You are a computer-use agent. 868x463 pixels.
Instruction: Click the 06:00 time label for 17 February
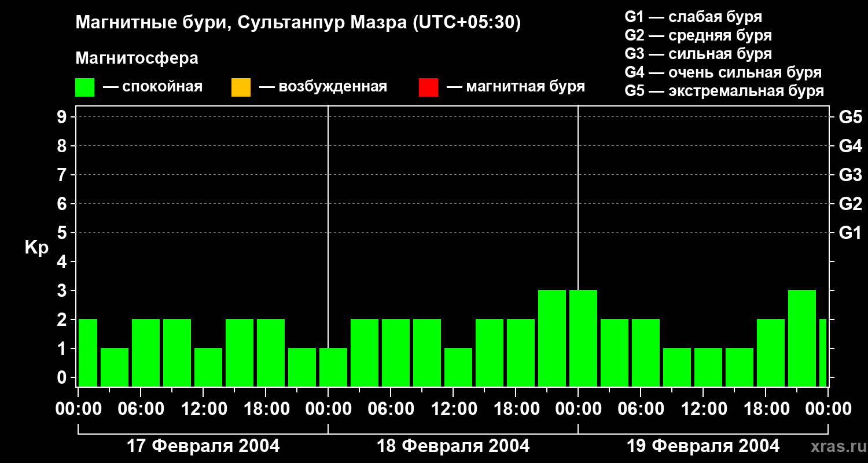[141, 409]
